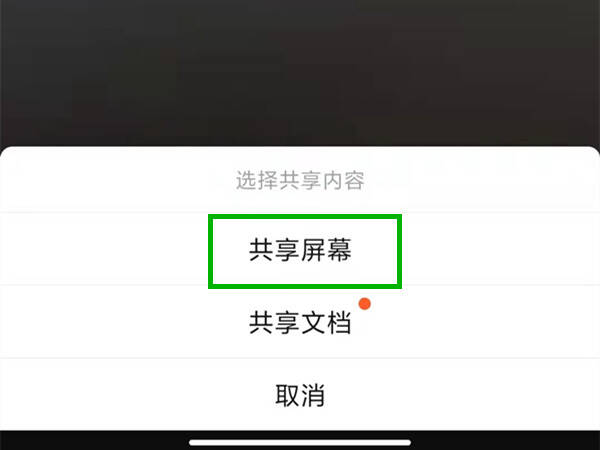This screenshot has width=600, height=450.
Task: Click the orange badge on the 共享文档 row
Action: [x=364, y=304]
